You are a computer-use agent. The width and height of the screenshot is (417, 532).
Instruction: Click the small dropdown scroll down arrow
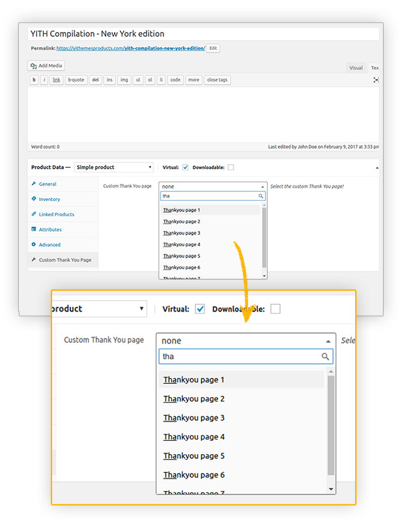pos(264,276)
